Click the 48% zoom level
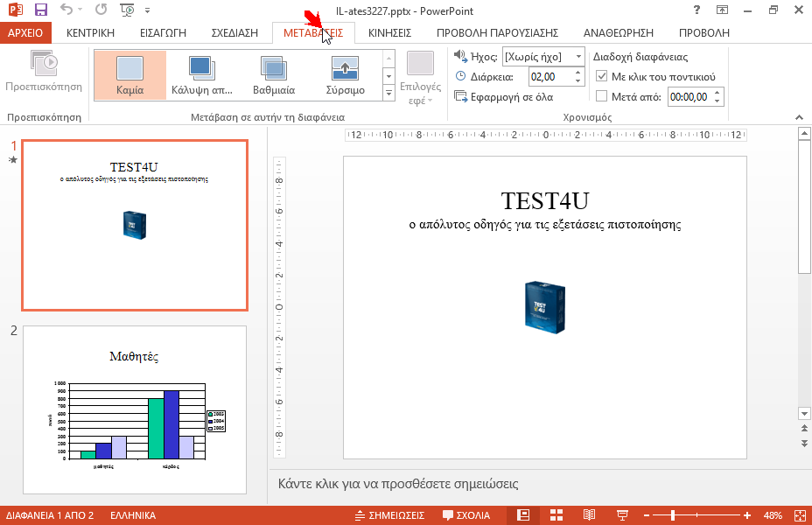Image resolution: width=812 pixels, height=525 pixels. click(x=773, y=515)
